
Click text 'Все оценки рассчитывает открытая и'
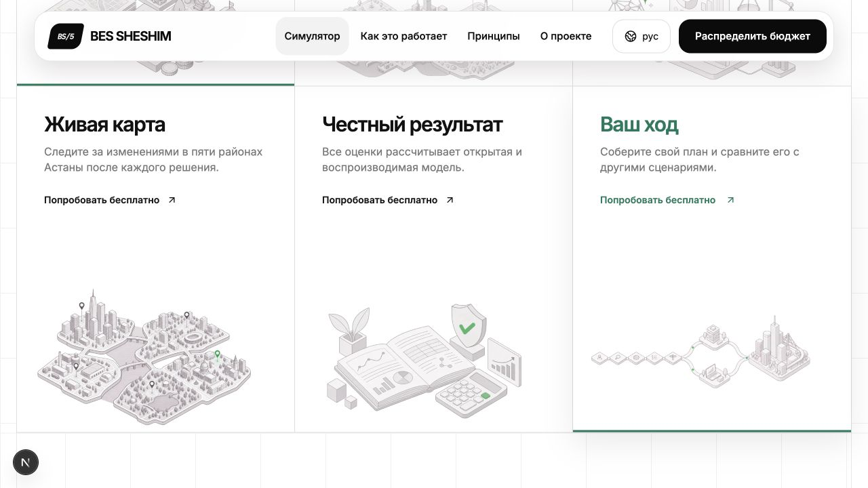pos(422,152)
